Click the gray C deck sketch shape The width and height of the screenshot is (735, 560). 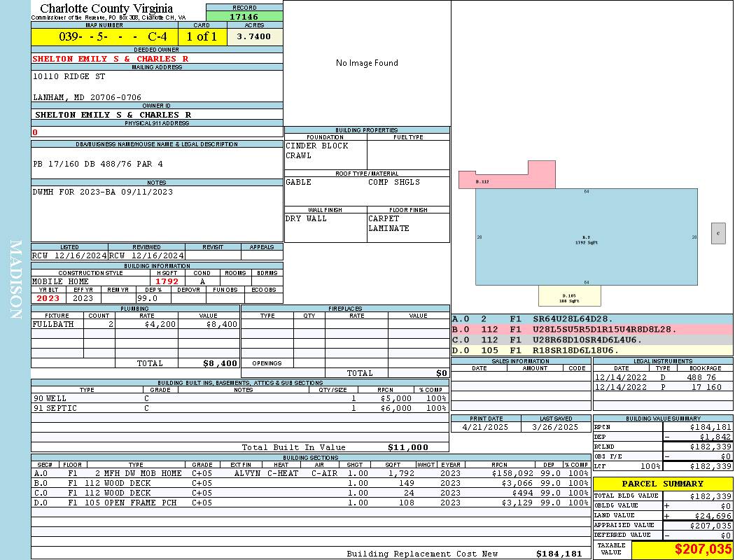click(718, 233)
